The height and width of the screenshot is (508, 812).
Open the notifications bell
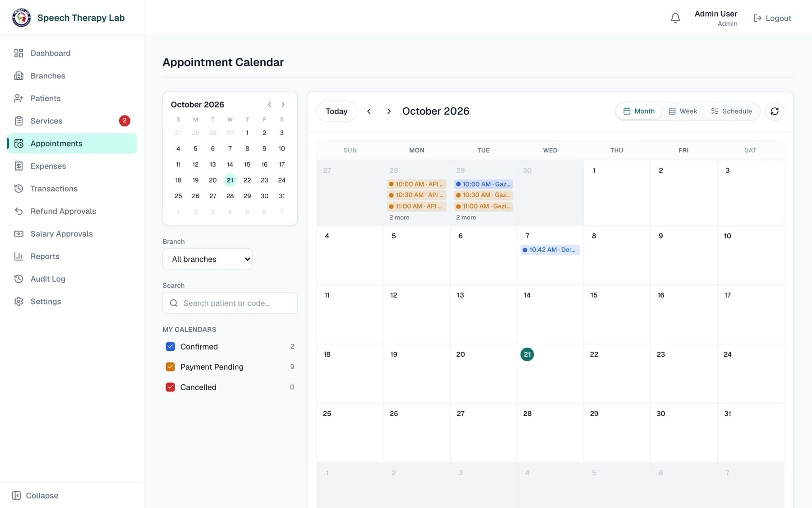(x=675, y=18)
